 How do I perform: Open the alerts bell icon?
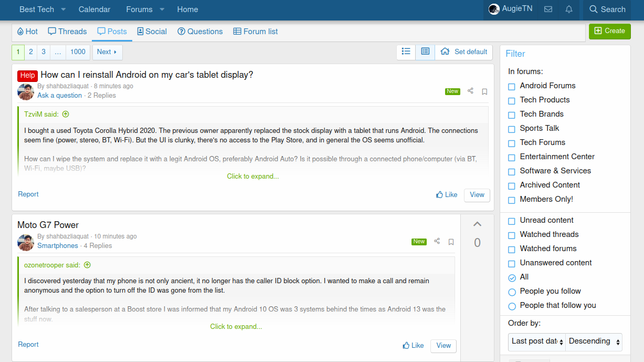tap(569, 9)
